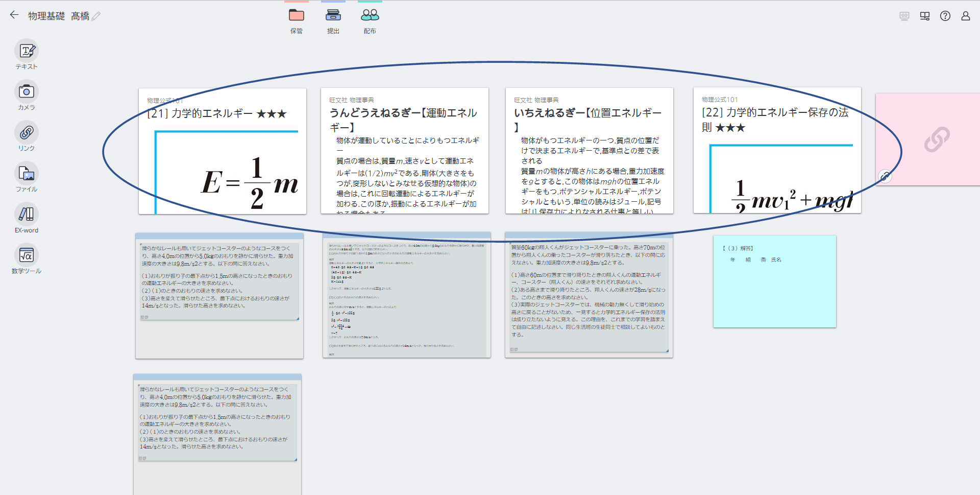Click the screen link icon top right
This screenshot has width=980, height=495.
(x=904, y=16)
